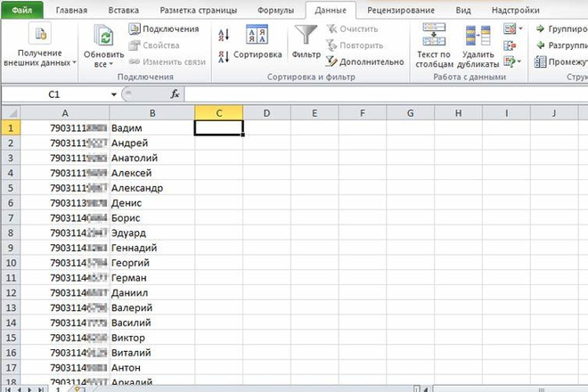The image size is (588, 392).
Task: Select cell containing Геннадий
Action: 152,248
